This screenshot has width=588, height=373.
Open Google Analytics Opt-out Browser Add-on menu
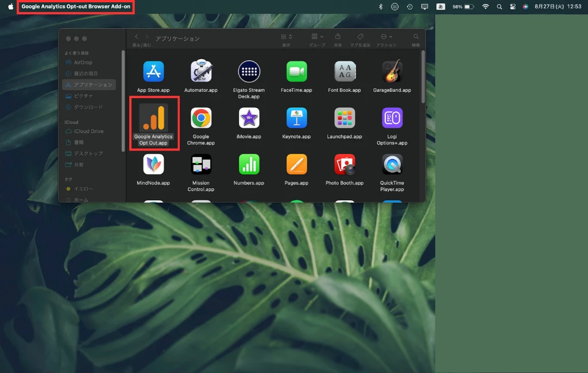tap(76, 6)
